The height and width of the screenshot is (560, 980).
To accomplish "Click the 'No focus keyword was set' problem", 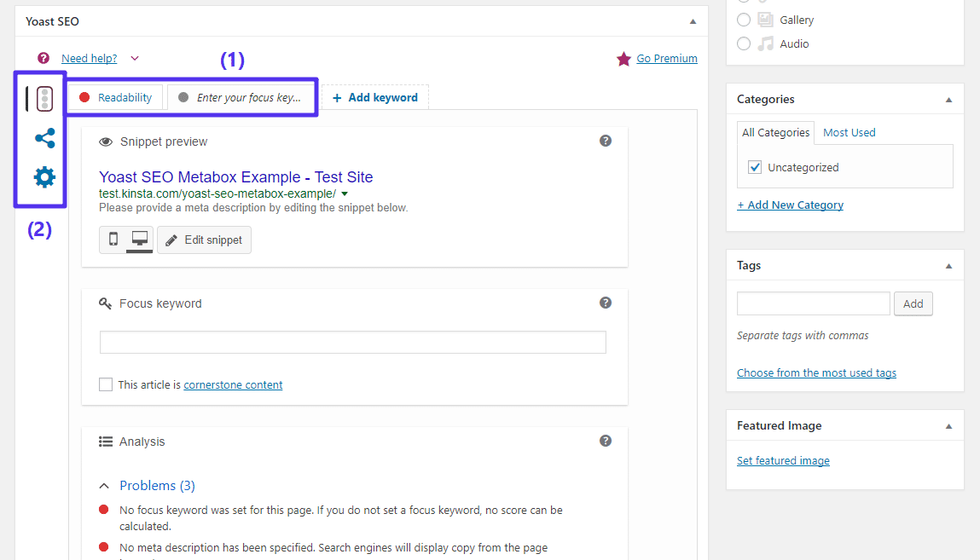I will (340, 518).
